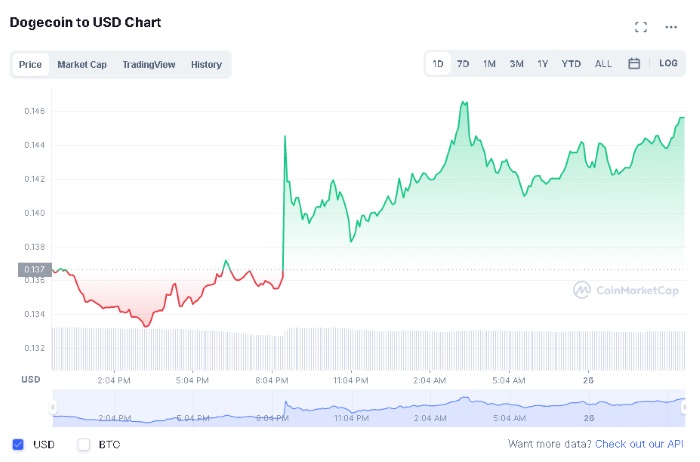Select the 1M time range

click(x=489, y=63)
